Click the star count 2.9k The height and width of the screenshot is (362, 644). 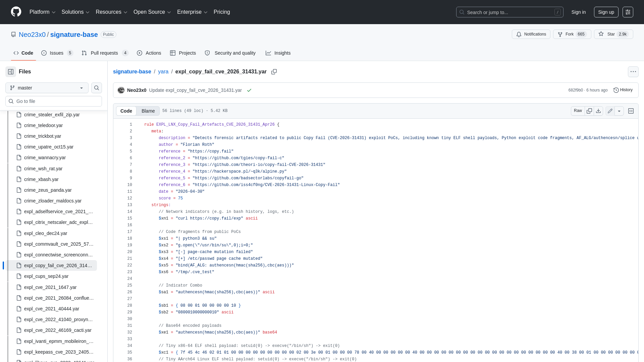pos(623,34)
